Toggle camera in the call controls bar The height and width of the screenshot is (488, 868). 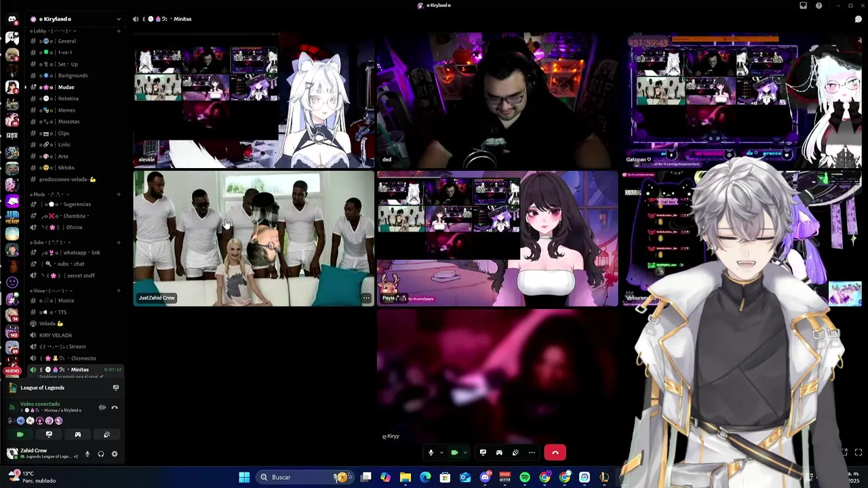point(454,452)
